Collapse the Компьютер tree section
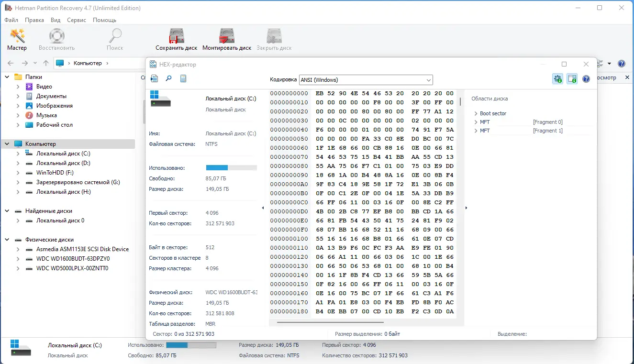 (7, 144)
